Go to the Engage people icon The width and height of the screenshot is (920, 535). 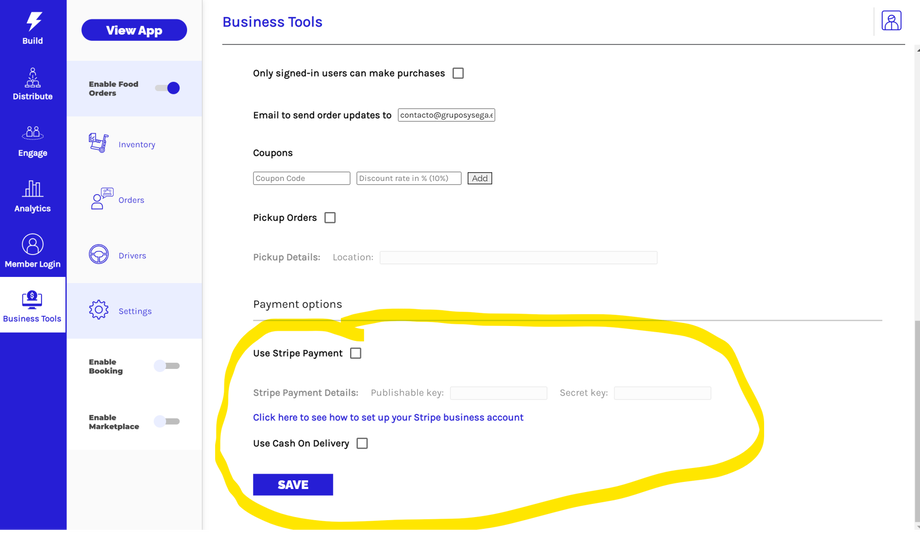coord(33,133)
